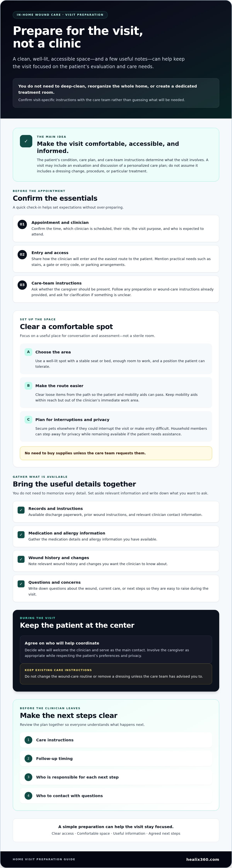Image resolution: width=232 pixels, height=868 pixels.
Task: Click the In-Home Wound Care tag pill
Action: click(60, 15)
